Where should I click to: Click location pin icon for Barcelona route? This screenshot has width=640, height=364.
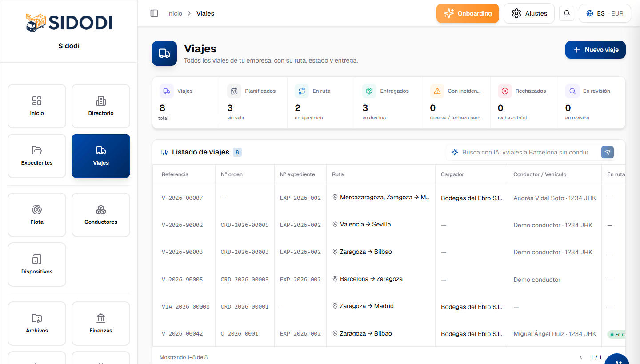coord(335,279)
